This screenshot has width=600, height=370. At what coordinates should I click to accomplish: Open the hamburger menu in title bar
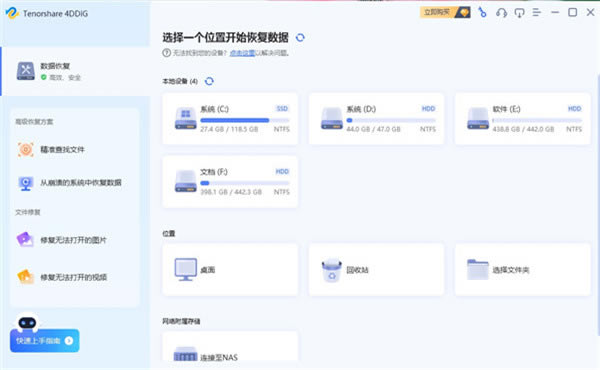click(537, 13)
